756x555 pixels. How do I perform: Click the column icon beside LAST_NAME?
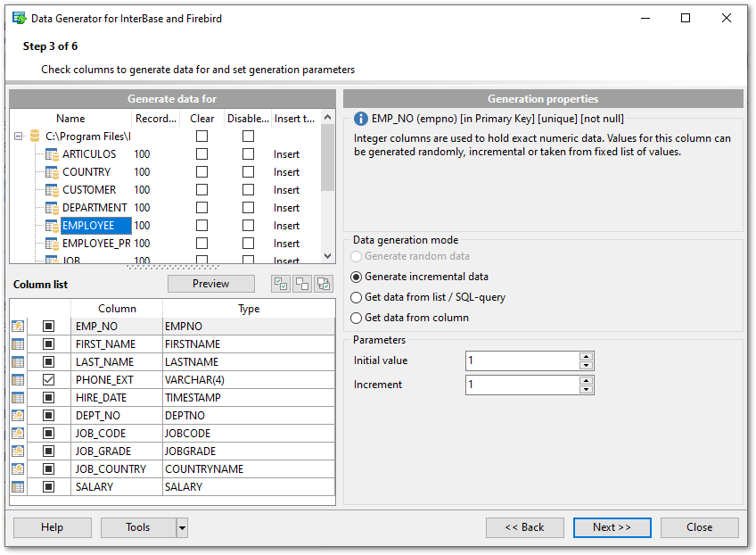point(18,362)
